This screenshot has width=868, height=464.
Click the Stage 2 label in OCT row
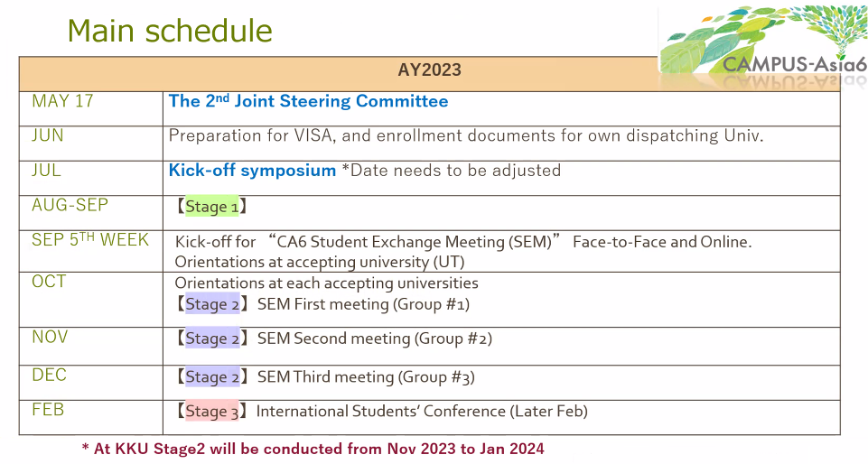[211, 304]
